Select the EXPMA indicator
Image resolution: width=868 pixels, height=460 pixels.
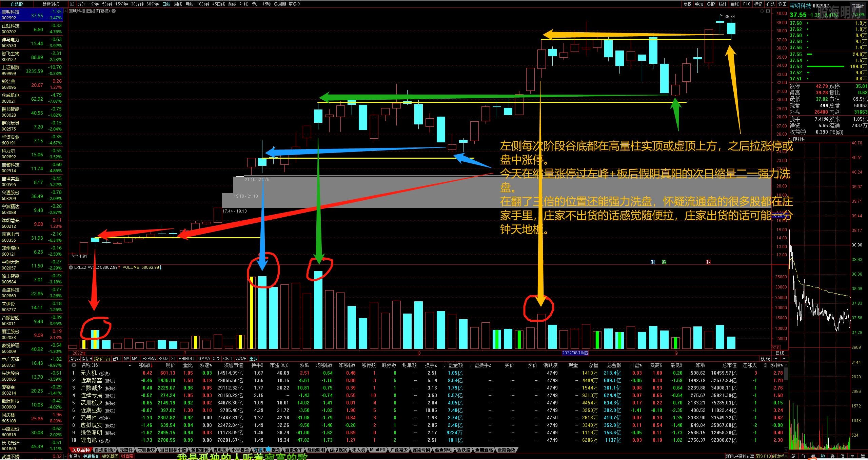tap(149, 358)
